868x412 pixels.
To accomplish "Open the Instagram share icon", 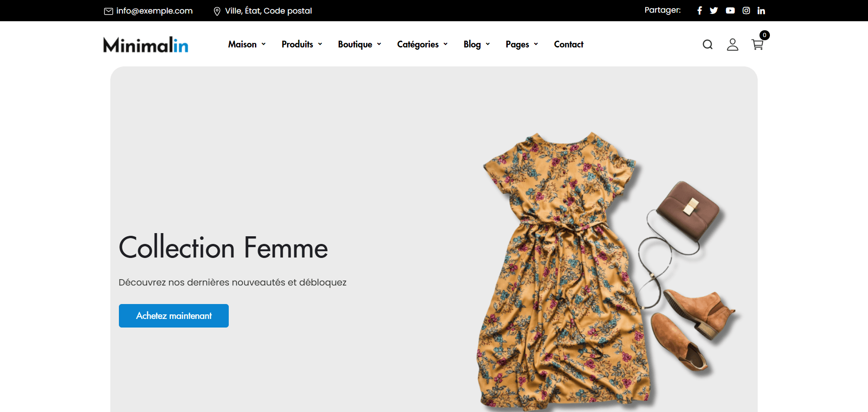I will coord(746,10).
